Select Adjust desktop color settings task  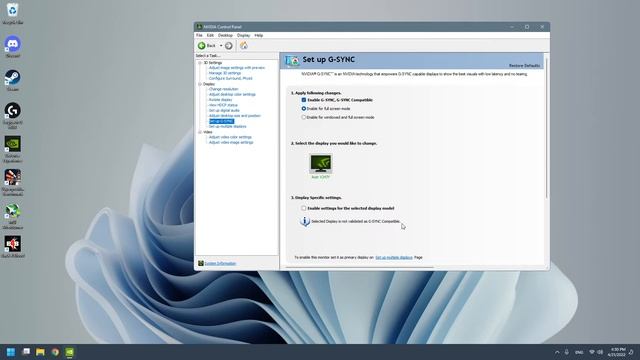coord(232,94)
